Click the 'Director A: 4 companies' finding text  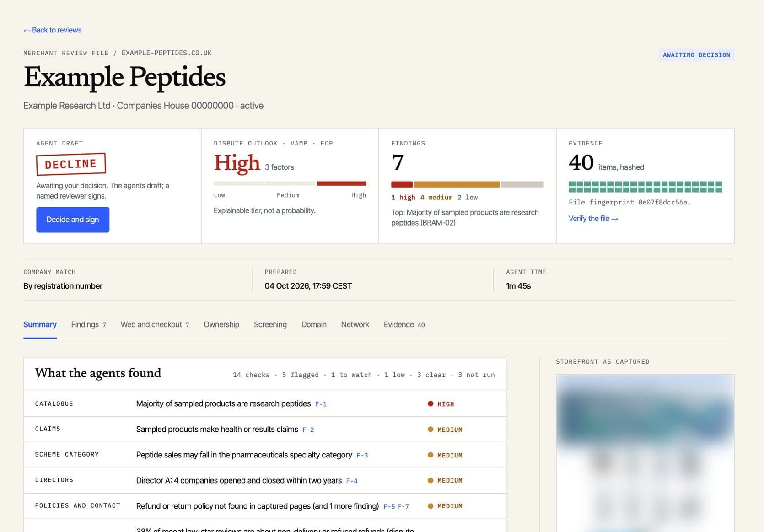239,480
